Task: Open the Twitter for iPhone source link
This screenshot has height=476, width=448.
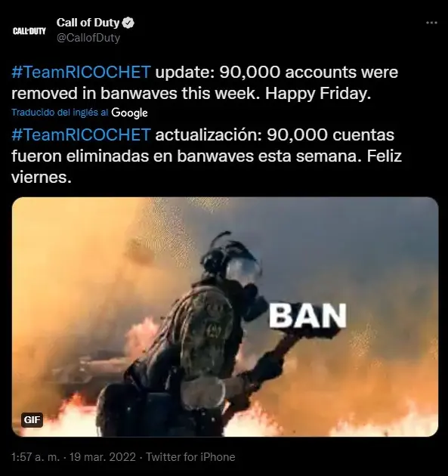Action: [190, 457]
